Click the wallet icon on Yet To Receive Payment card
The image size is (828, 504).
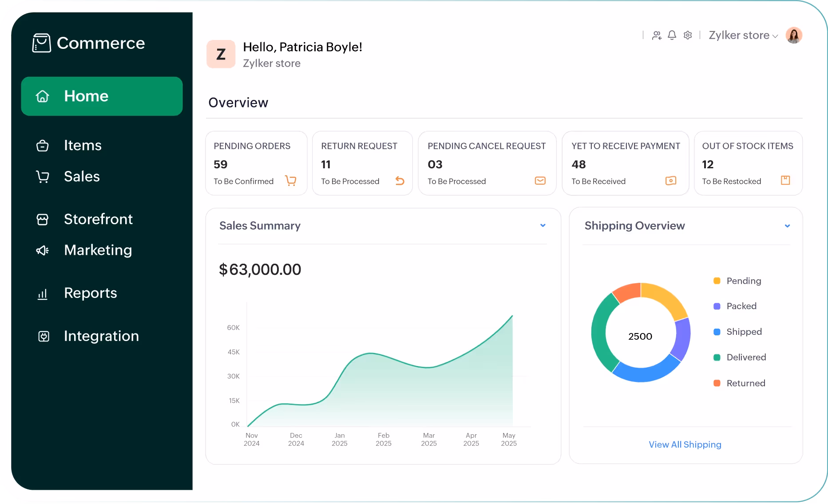[670, 181]
